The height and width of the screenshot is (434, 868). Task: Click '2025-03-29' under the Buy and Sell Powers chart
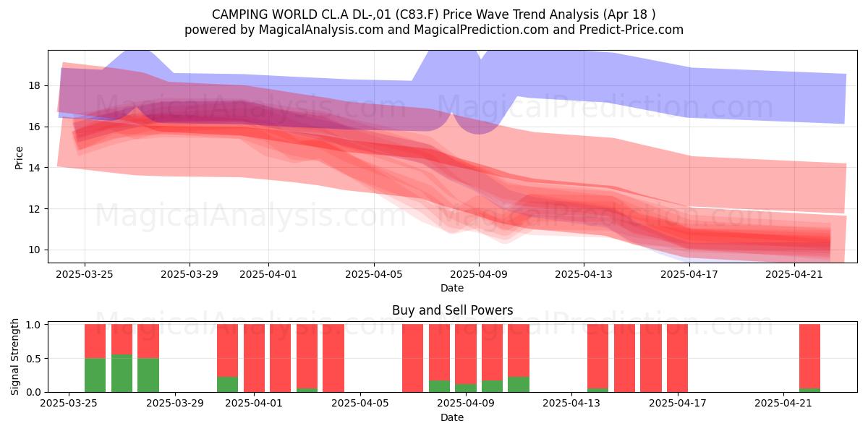tap(174, 404)
